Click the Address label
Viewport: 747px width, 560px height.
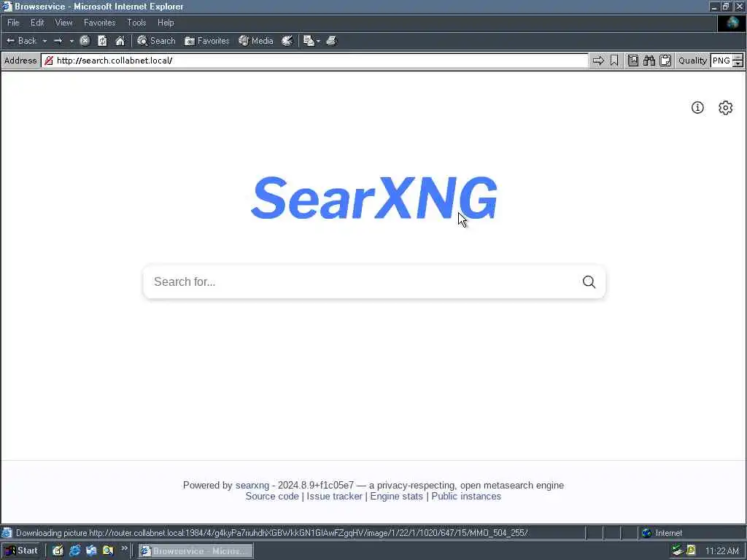(x=20, y=61)
